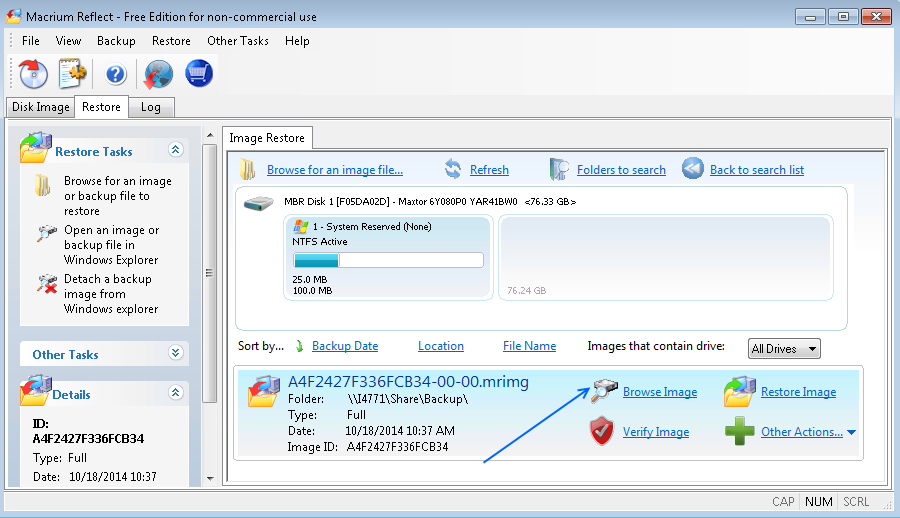
Task: Click the image file icon beside A4F2427F336FCB34-00-00.mrimg
Action: pos(263,391)
